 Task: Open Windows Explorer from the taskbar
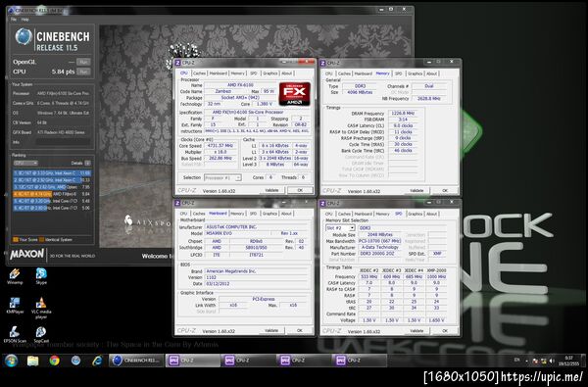click(x=32, y=361)
